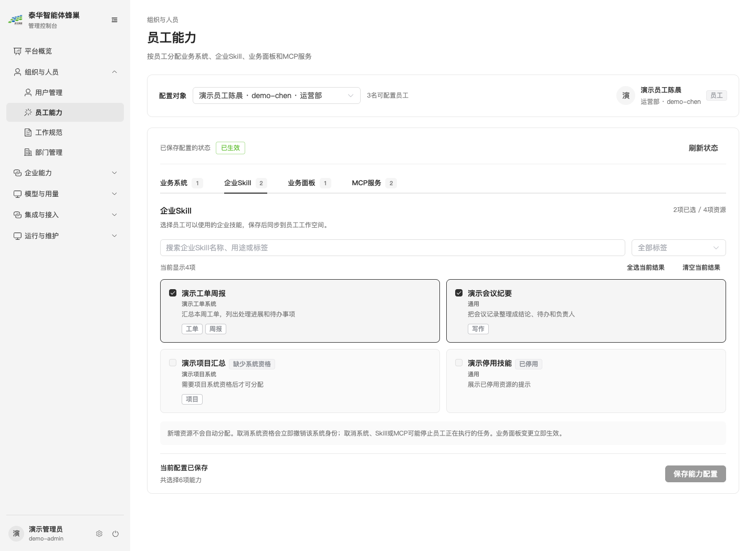This screenshot has height=551, width=756.
Task: Open the 全部标签 filter dropdown
Action: (679, 248)
